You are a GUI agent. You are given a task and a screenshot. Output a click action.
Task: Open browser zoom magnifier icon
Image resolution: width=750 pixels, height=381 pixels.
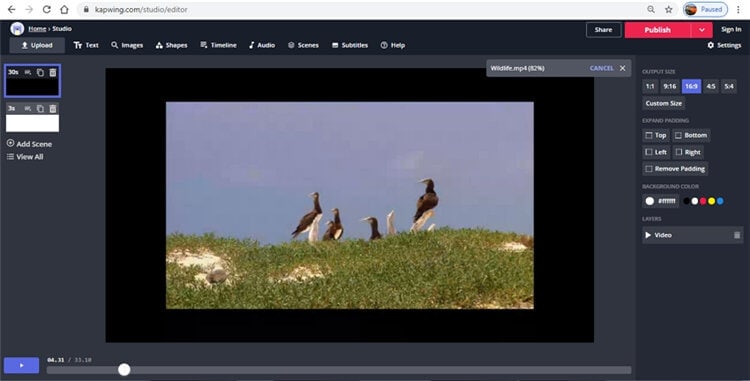point(651,9)
